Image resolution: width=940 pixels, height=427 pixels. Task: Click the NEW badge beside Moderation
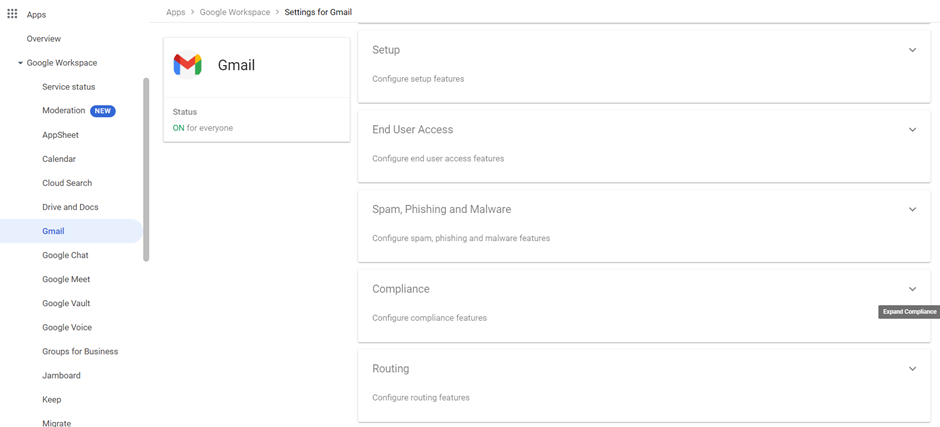pyautogui.click(x=103, y=111)
